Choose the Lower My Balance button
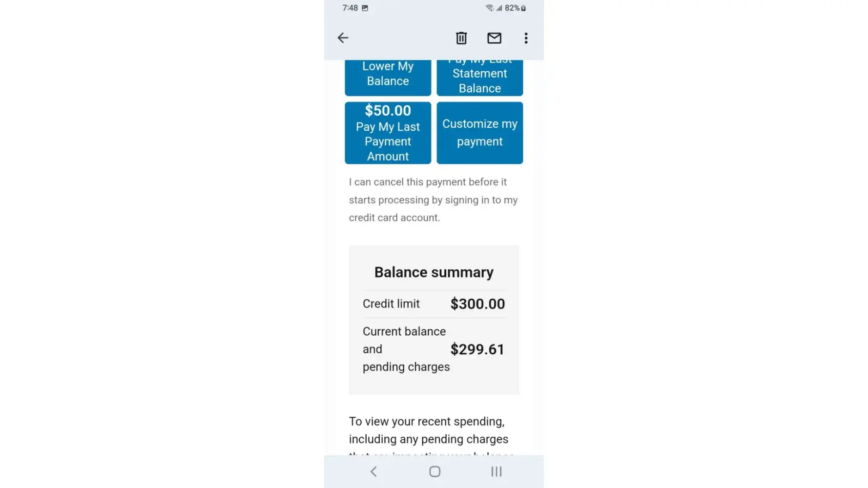The width and height of the screenshot is (868, 488). pyautogui.click(x=388, y=76)
